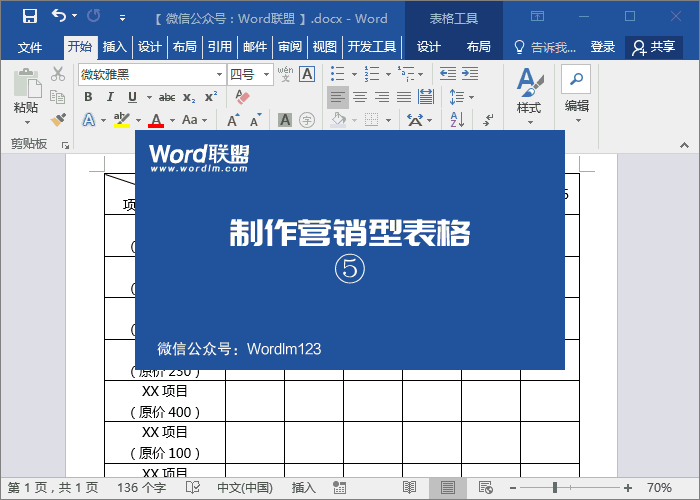Viewport: 700px width, 500px height.
Task: Click Shrink Font icon
Action: click(255, 120)
